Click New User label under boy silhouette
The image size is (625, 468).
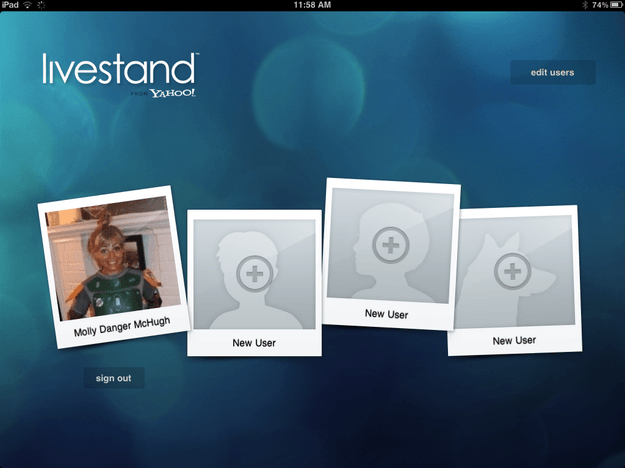click(254, 343)
